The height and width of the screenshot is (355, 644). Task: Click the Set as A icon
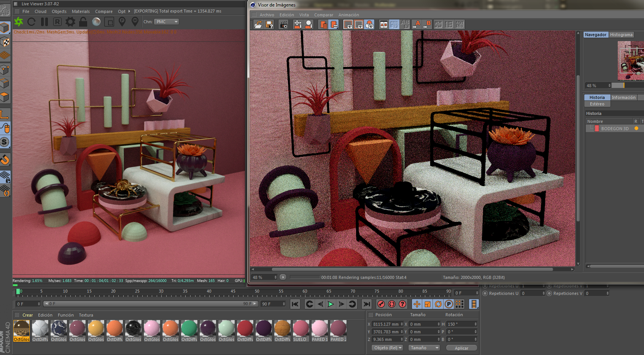click(x=417, y=25)
